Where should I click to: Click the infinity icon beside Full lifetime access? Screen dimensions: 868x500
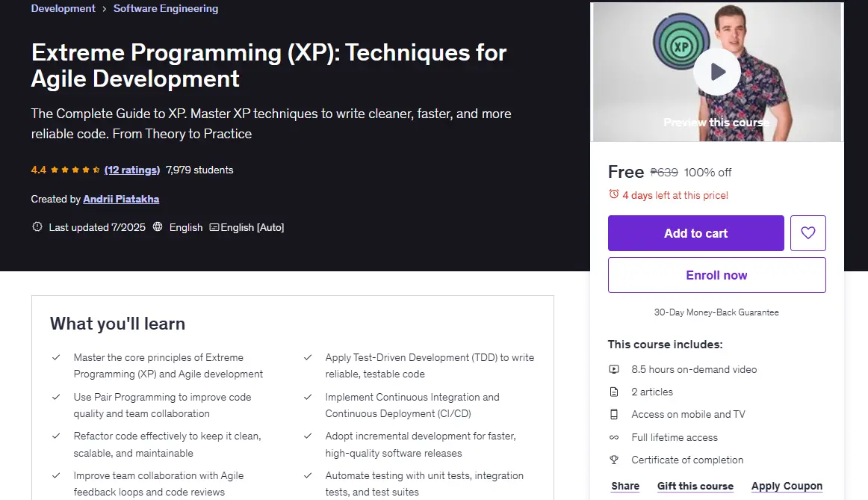[614, 437]
